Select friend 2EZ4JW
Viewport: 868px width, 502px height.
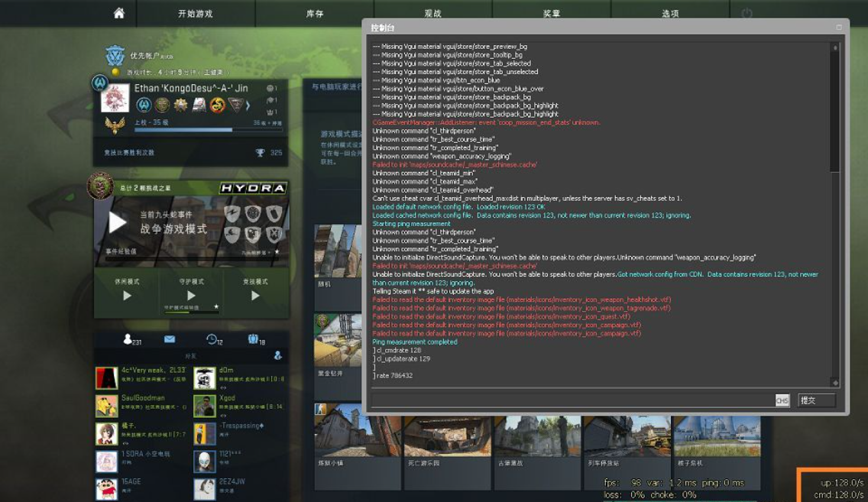(x=240, y=489)
